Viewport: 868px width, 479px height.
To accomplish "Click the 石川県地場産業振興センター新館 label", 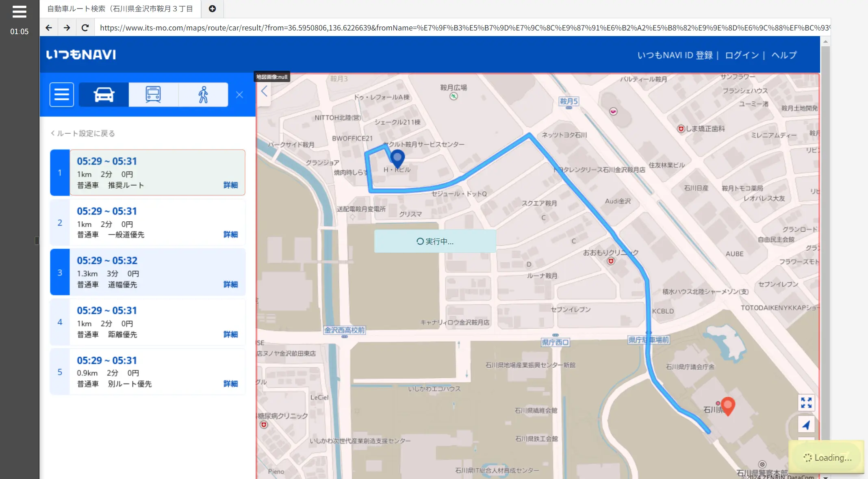I will click(x=530, y=365).
